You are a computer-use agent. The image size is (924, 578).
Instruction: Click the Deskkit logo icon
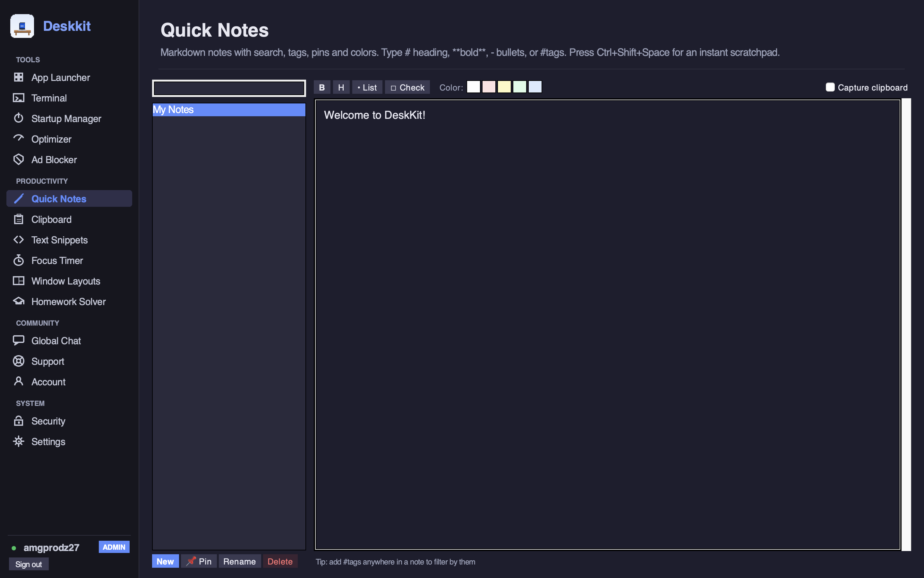pyautogui.click(x=22, y=26)
